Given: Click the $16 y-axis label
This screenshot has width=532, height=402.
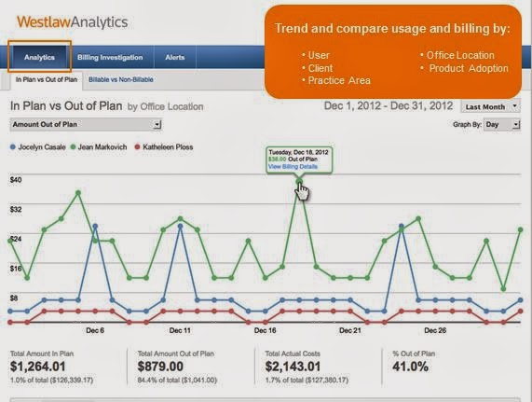Looking at the screenshot, I should 16,269.
